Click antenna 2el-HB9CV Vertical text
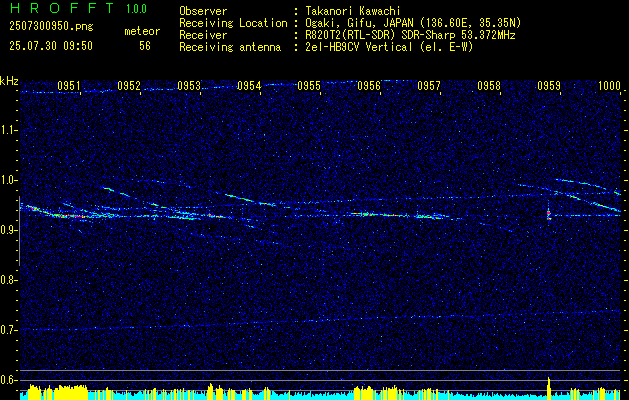 [x=390, y=47]
